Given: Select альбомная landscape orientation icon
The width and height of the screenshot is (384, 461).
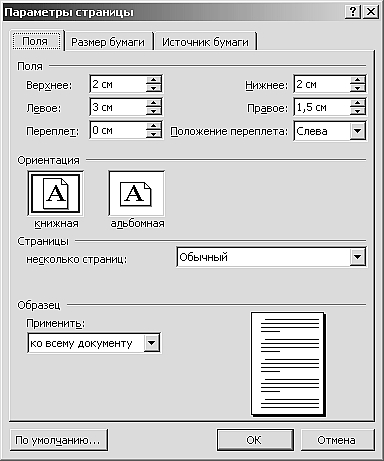Looking at the screenshot, I should click(136, 194).
